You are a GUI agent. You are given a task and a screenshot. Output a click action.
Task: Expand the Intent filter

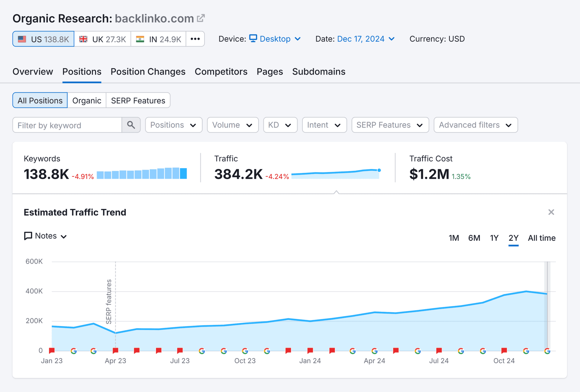coord(324,125)
